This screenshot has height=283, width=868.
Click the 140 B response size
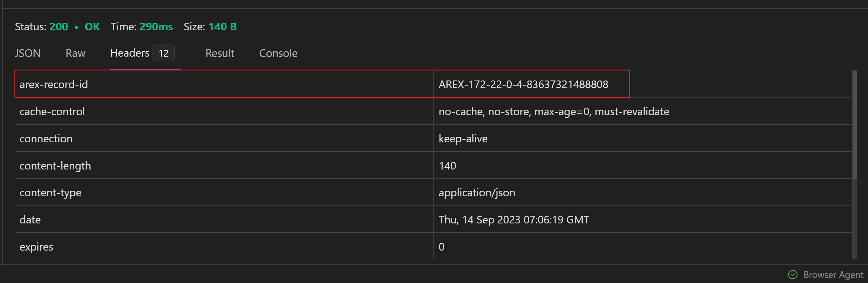click(x=222, y=27)
